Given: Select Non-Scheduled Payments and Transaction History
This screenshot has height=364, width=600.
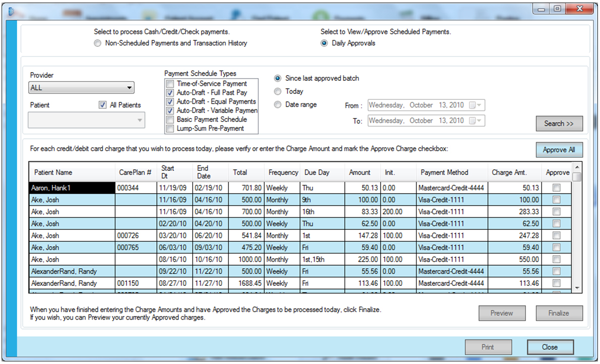Looking at the screenshot, I should (97, 43).
